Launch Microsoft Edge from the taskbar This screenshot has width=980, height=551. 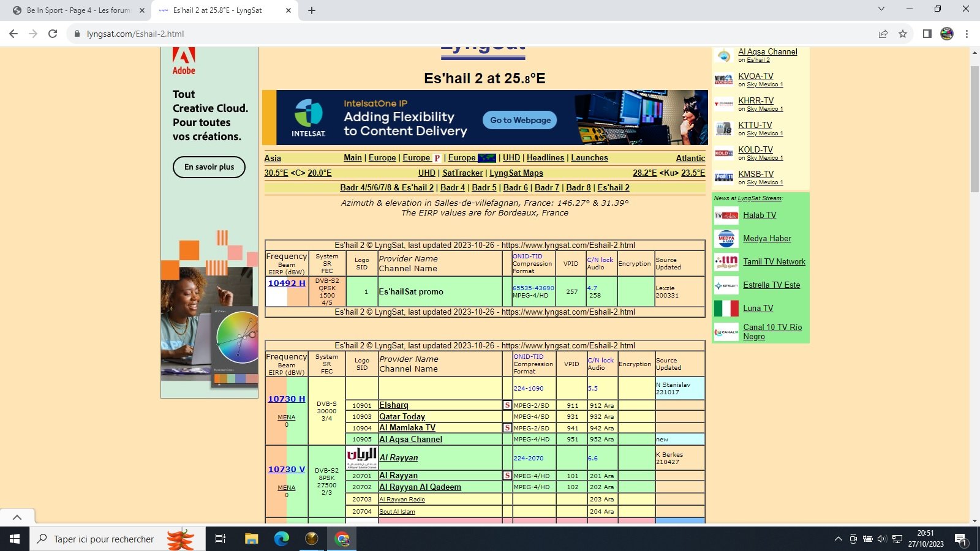pos(282,539)
